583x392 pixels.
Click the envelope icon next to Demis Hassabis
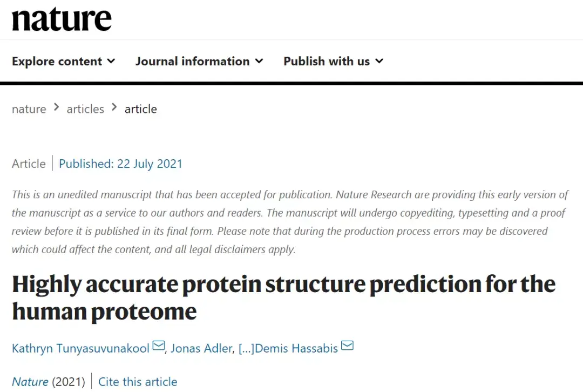click(347, 346)
